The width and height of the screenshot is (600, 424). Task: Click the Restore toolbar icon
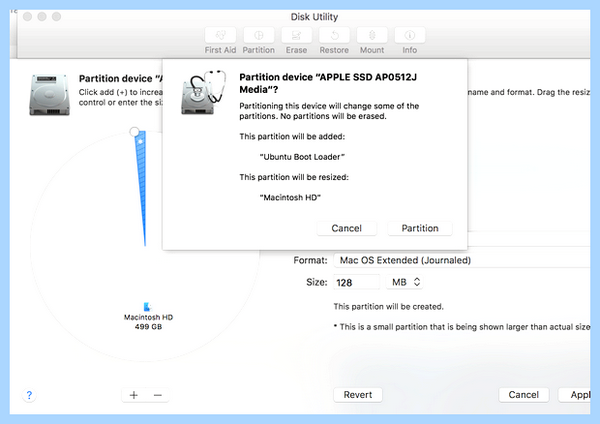point(334,36)
